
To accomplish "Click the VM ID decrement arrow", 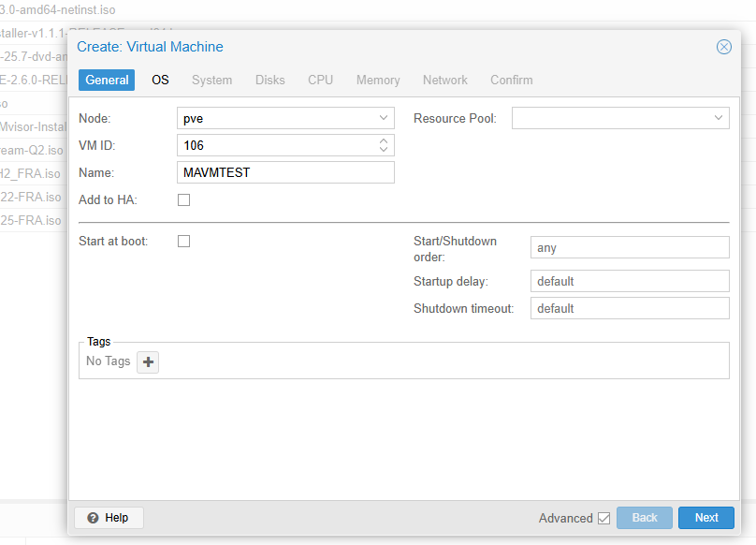I will coord(385,149).
